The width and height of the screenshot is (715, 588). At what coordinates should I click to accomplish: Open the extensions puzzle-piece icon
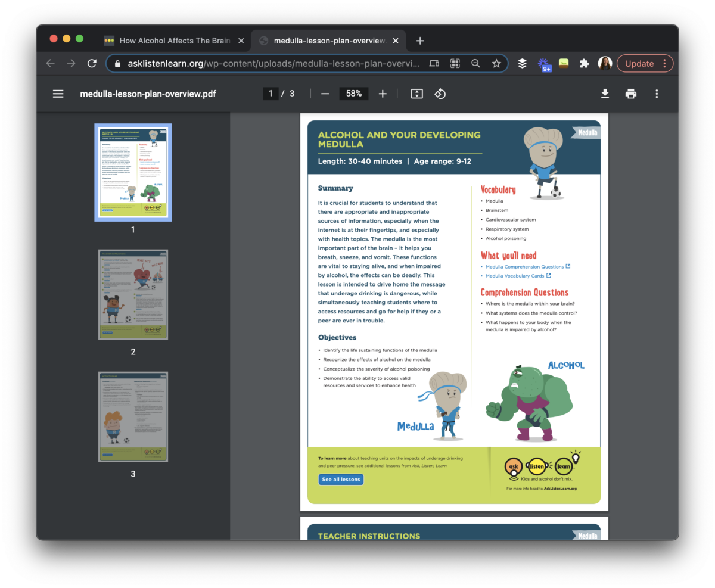pos(584,63)
